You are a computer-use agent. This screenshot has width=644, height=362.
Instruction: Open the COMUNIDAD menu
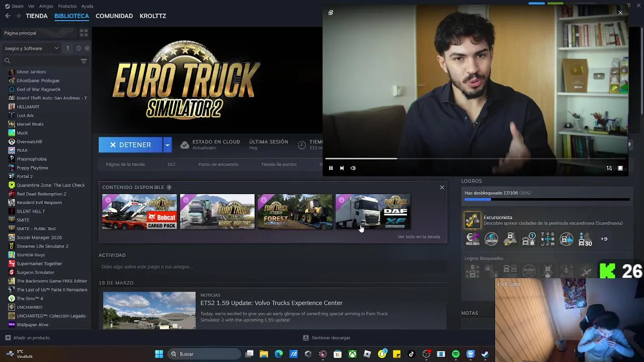click(114, 16)
